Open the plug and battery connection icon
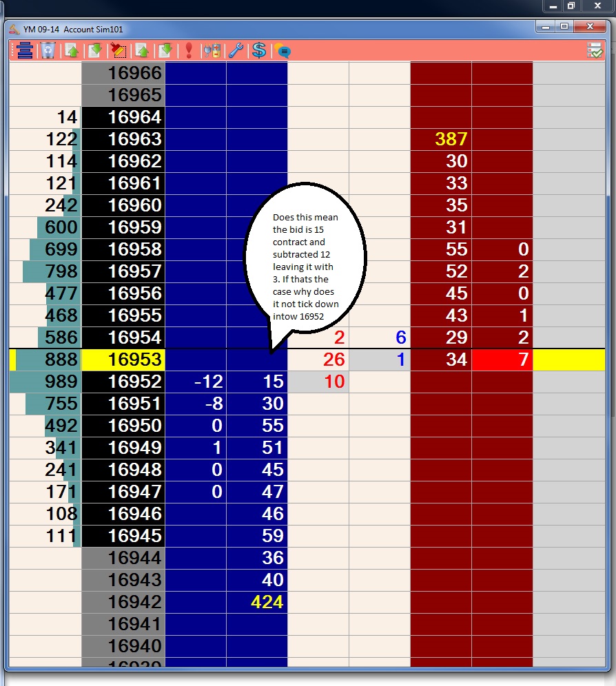Screen dimensions: 616x686 212,51
